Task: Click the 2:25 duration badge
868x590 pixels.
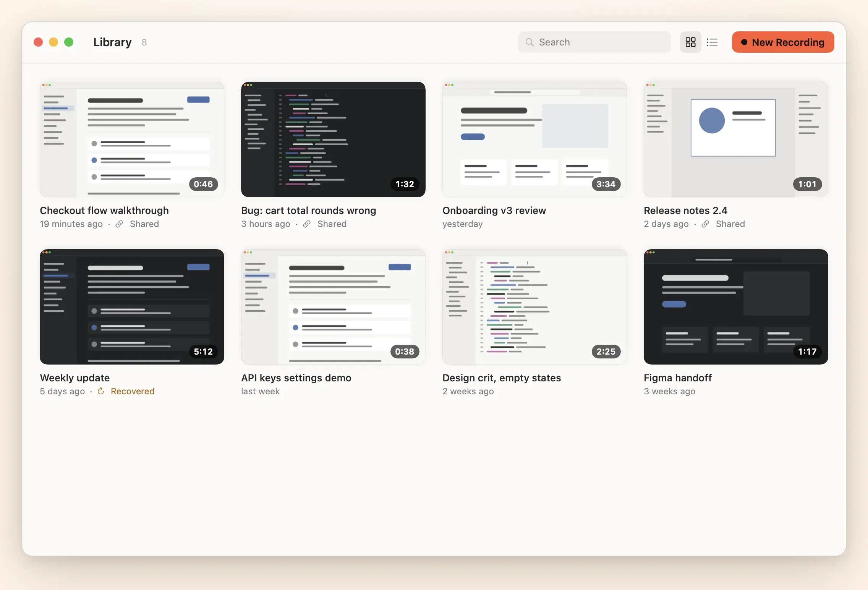Action: 606,352
